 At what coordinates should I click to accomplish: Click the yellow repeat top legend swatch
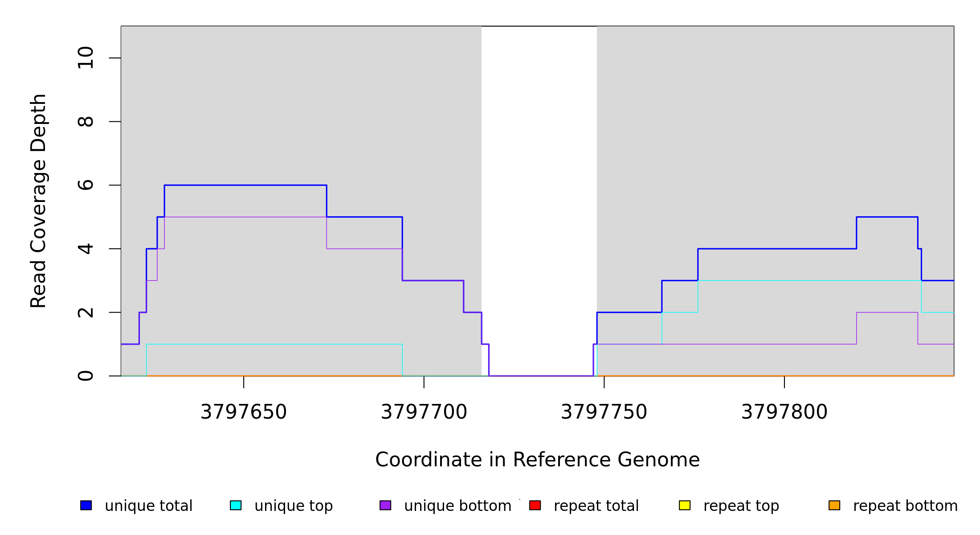685,505
